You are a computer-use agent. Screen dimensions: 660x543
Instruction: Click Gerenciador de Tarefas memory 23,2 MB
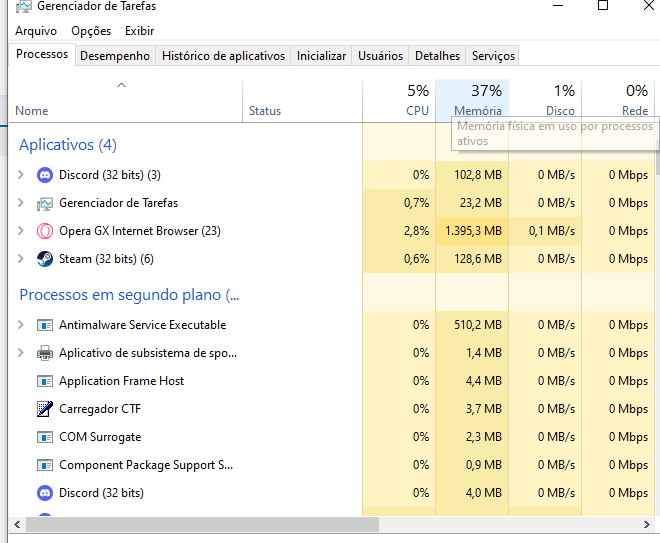pos(481,203)
